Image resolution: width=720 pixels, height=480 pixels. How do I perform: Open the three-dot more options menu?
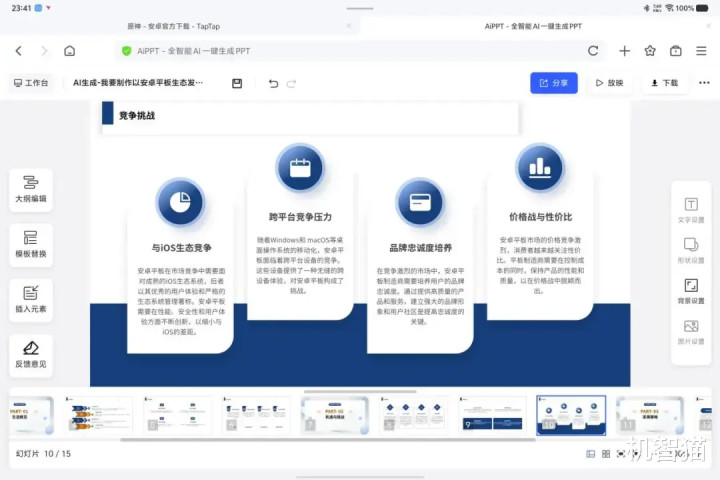[x=704, y=83]
